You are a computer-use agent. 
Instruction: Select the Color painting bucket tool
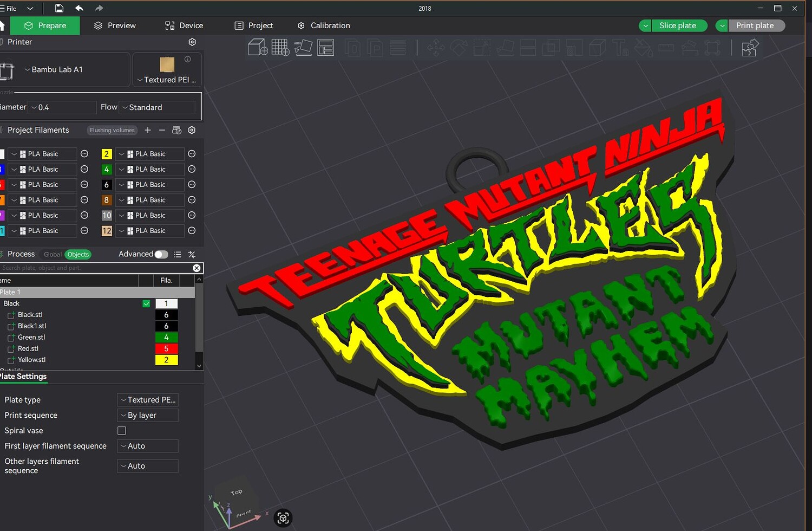click(x=643, y=48)
